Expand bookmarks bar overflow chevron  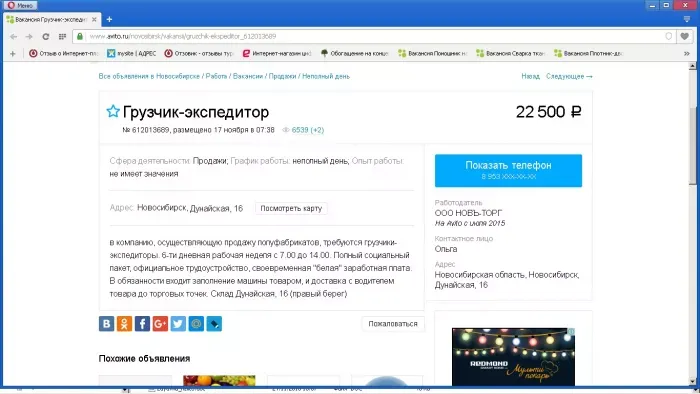tap(687, 54)
